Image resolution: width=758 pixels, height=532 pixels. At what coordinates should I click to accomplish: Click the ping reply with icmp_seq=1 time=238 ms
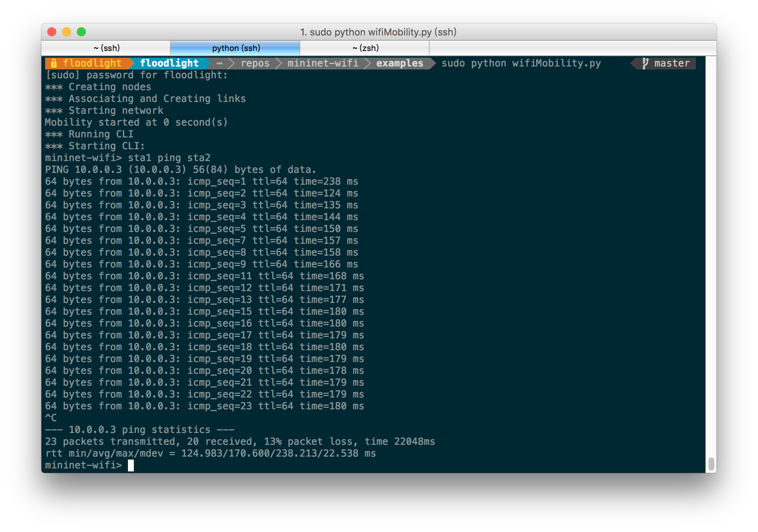(202, 181)
